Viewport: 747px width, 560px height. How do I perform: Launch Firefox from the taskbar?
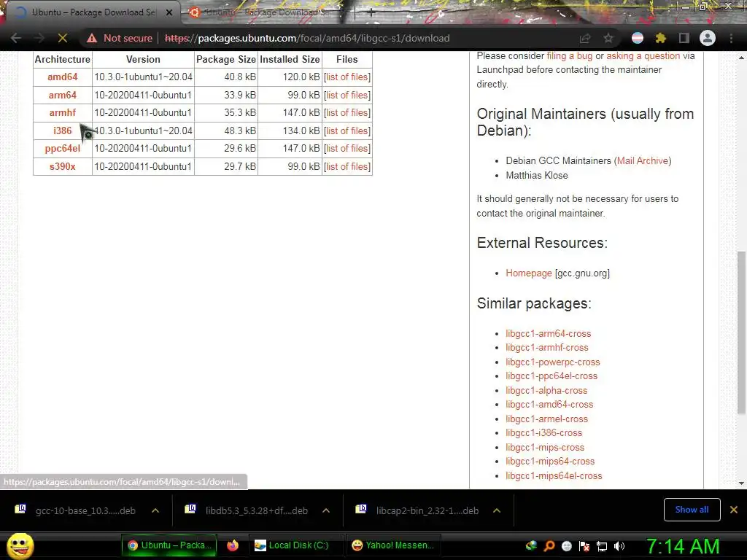click(x=233, y=545)
